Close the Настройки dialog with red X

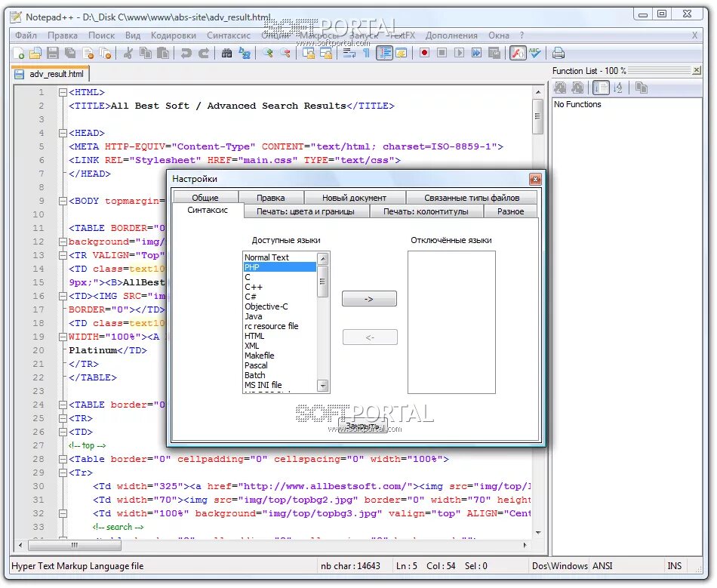point(535,179)
